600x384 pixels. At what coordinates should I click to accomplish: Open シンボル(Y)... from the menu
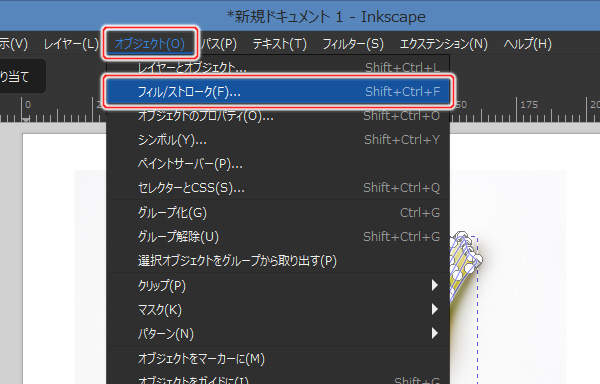(278, 140)
